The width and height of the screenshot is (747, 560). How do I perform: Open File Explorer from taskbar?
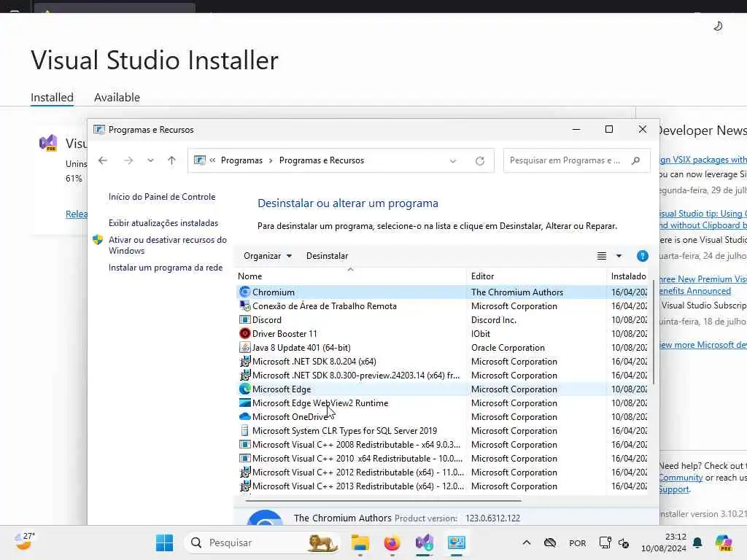(x=360, y=542)
